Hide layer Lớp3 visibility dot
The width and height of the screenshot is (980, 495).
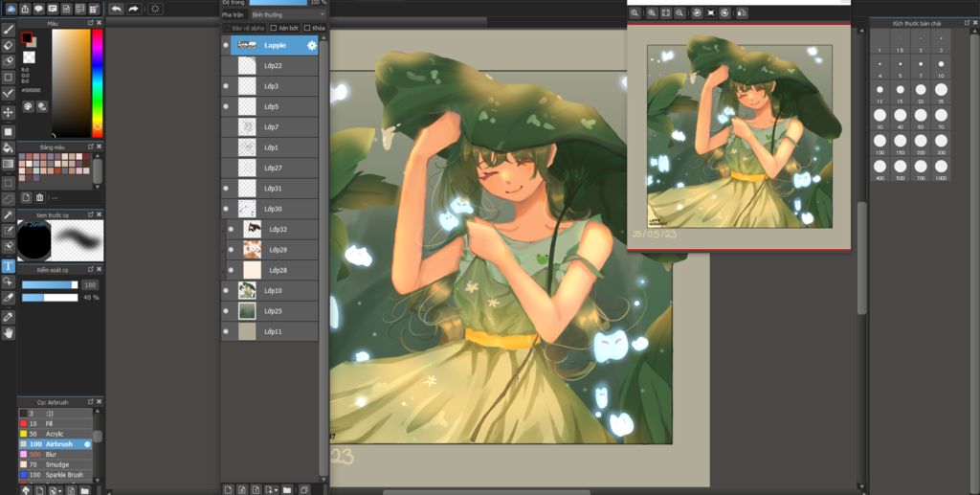[x=226, y=86]
